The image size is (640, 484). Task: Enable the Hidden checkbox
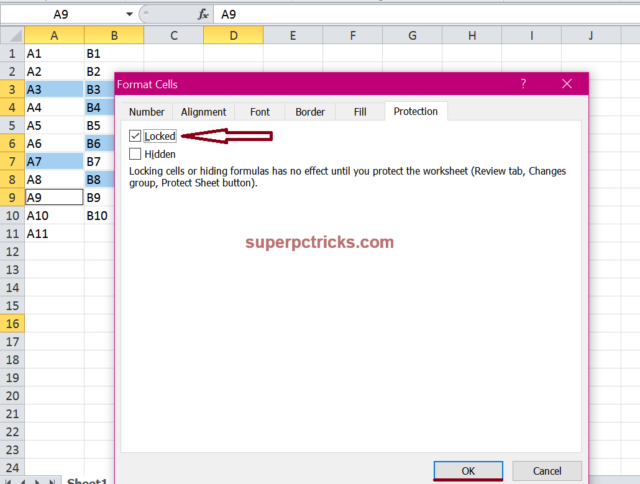tap(135, 154)
